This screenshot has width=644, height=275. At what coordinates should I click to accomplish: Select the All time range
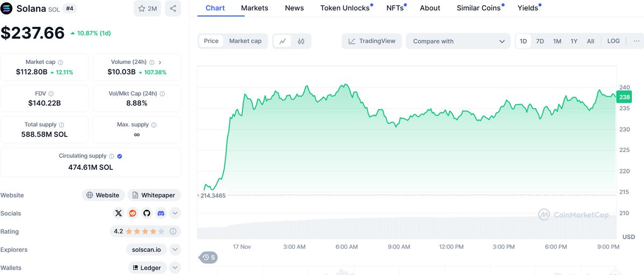[590, 41]
